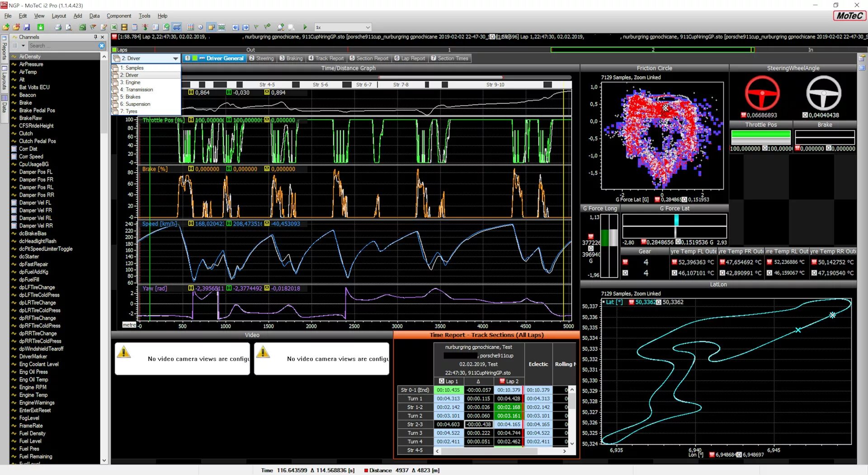
Task: Toggle the green Laps indicator square
Action: pyautogui.click(x=115, y=50)
